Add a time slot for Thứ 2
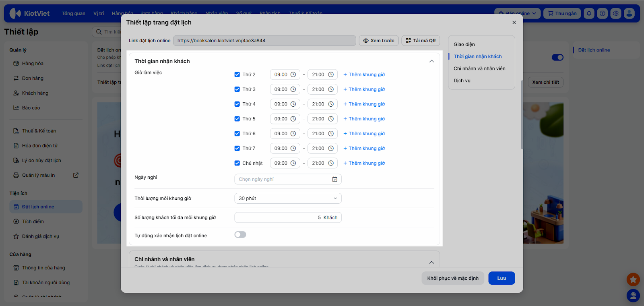The width and height of the screenshot is (644, 306). 364,74
